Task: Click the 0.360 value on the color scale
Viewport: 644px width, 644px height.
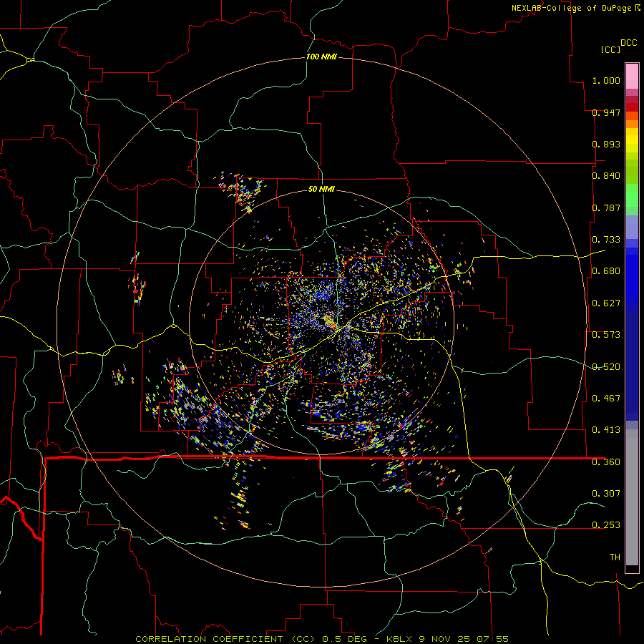Action: pos(606,462)
